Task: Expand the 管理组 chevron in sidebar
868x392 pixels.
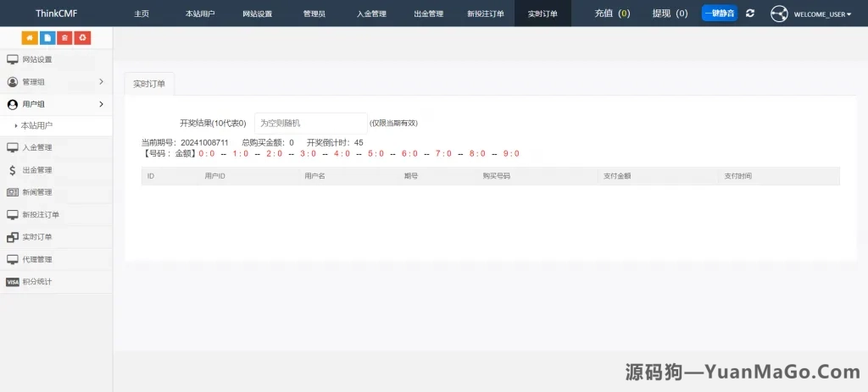Action: (102, 82)
